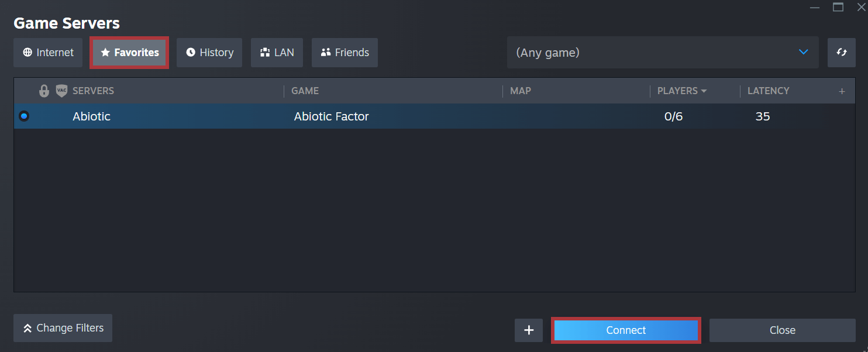Sort servers by Latency column header

tap(768, 91)
